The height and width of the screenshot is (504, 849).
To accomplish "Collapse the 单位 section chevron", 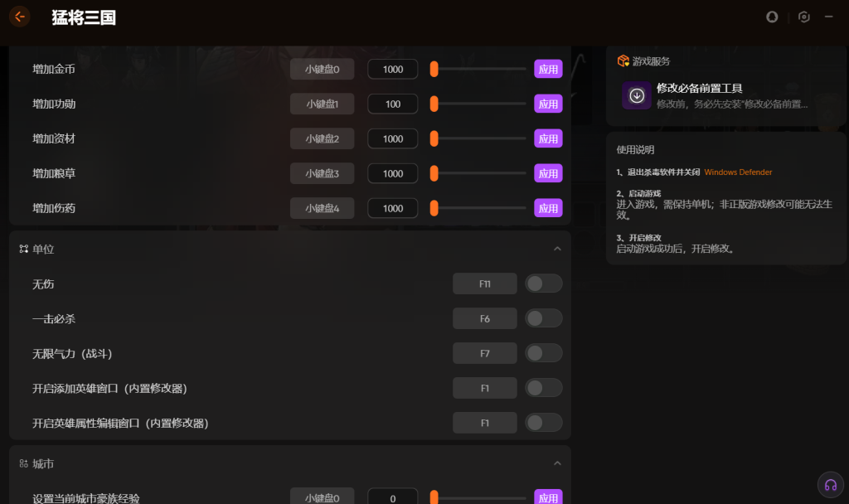I will point(557,249).
